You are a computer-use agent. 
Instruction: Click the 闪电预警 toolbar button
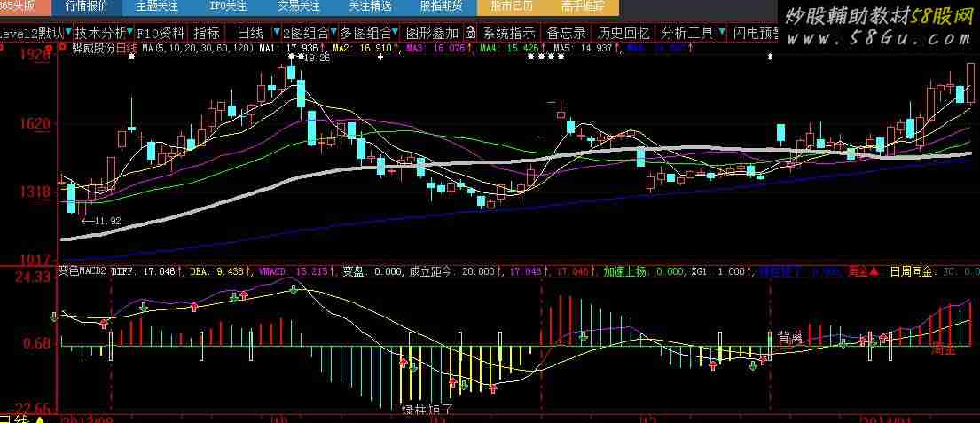coord(757,33)
